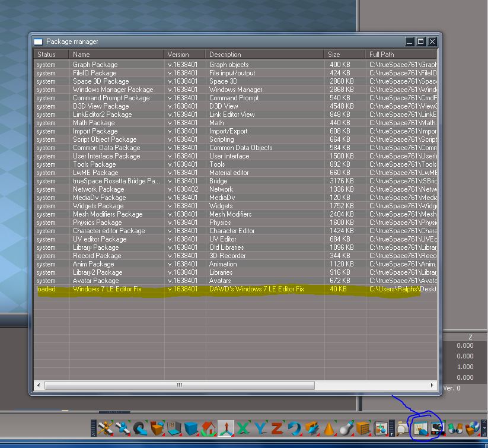Sort by the Name column header
The height and width of the screenshot is (448, 488).
pyautogui.click(x=116, y=54)
